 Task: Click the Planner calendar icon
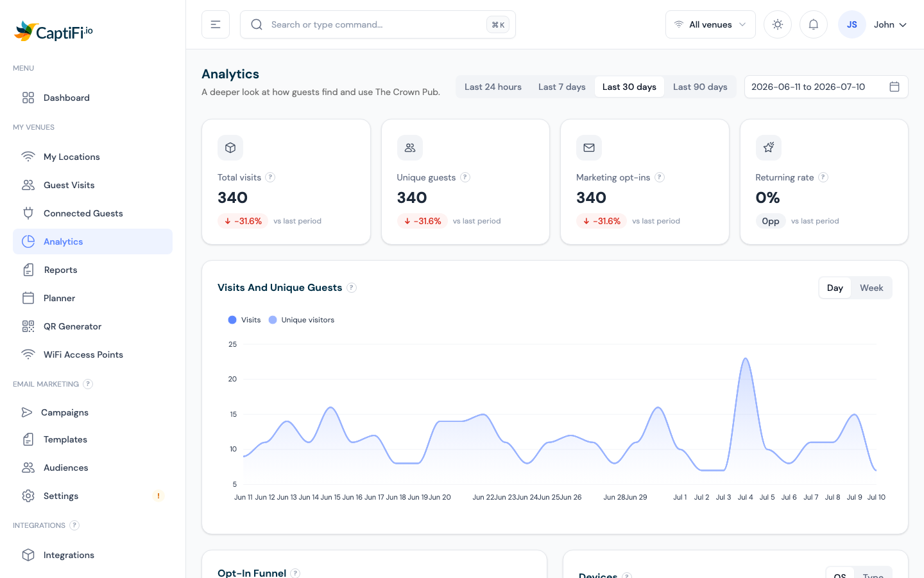coord(28,298)
